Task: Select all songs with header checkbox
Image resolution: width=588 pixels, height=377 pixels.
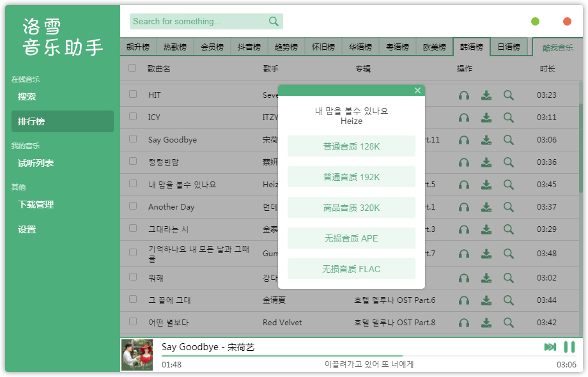Action: pos(132,68)
